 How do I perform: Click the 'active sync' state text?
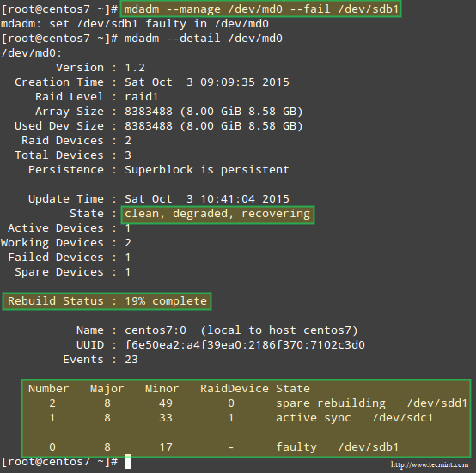pos(314,418)
